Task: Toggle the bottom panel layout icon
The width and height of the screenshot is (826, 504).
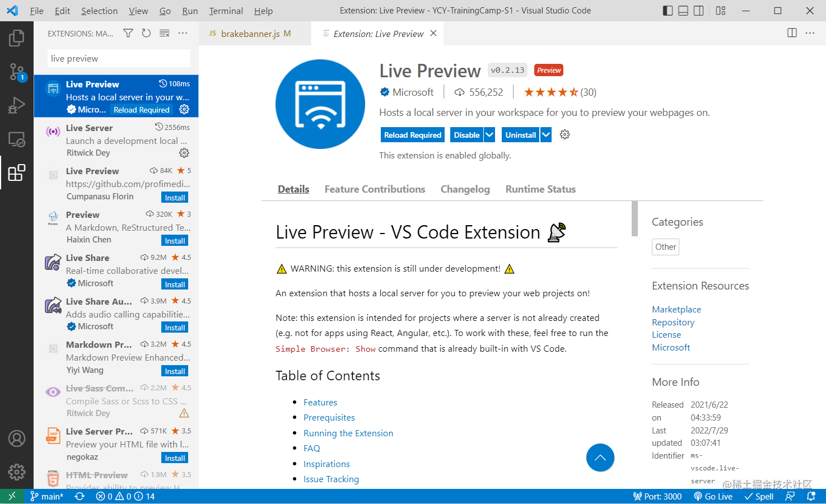Action: click(683, 11)
